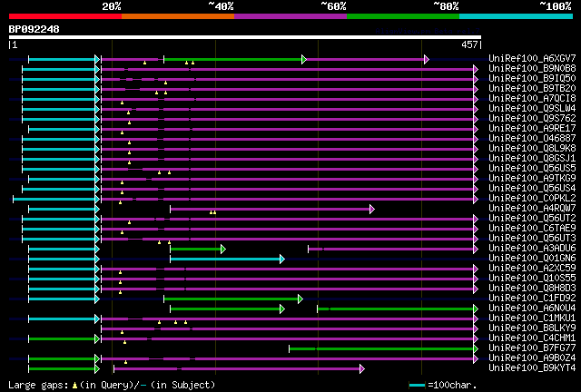The width and height of the screenshot is (581, 392).
Task: Select the UniRef100_A6N0U4 label
Action: [532, 309]
